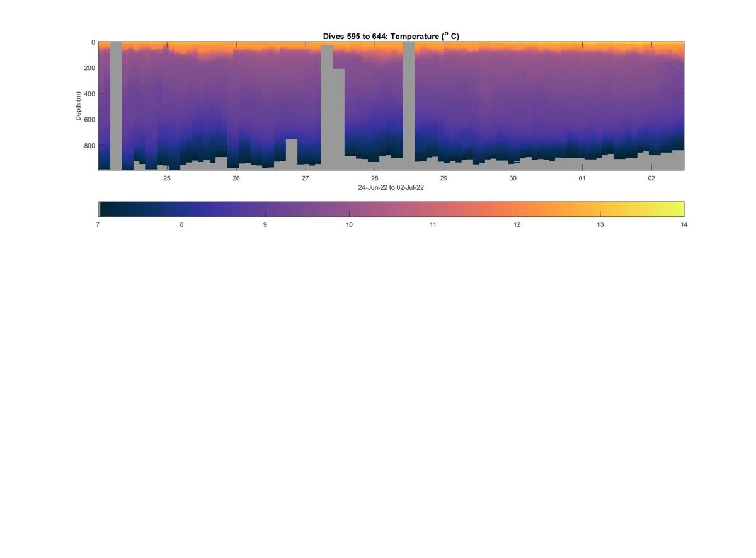The image size is (756, 558).
Task: Click x-axis tick label 01
Action: tap(582, 178)
